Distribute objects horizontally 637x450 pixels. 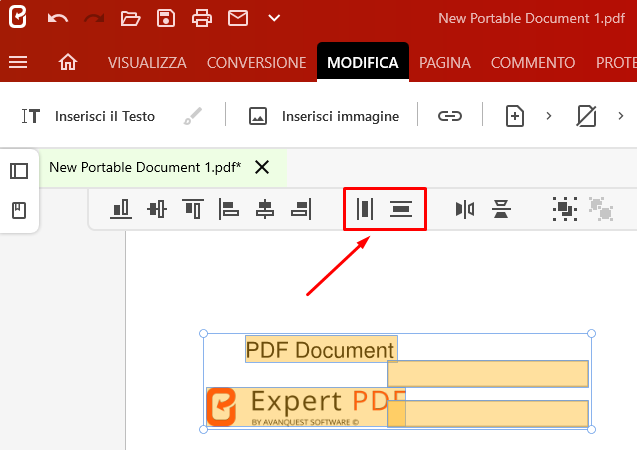coord(365,209)
